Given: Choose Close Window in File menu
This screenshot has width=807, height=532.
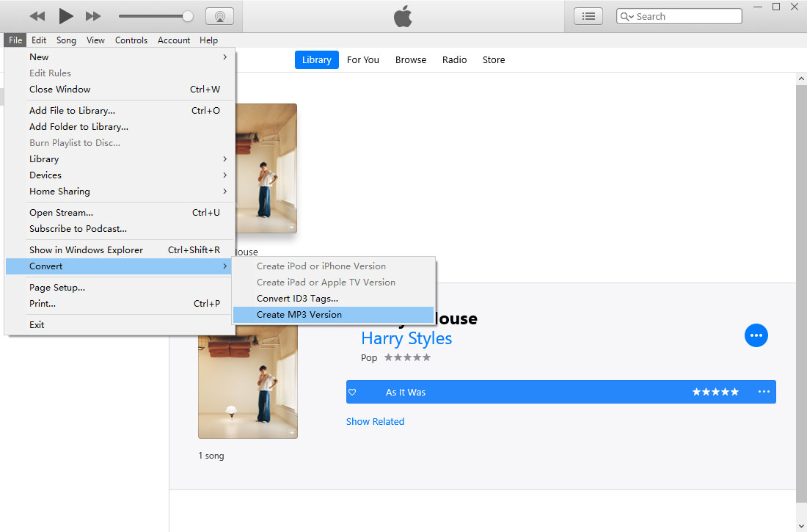Looking at the screenshot, I should (x=120, y=89).
